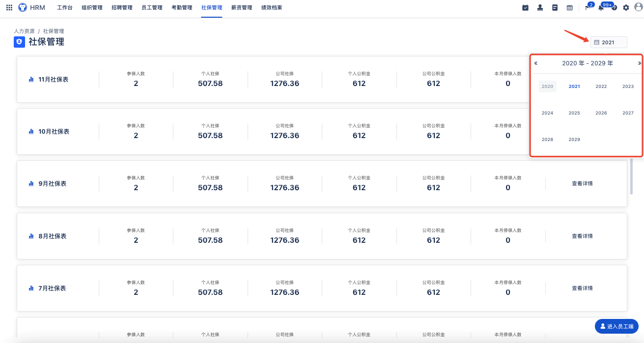Open the 社保管理 tab
The height and width of the screenshot is (343, 644).
(x=212, y=8)
